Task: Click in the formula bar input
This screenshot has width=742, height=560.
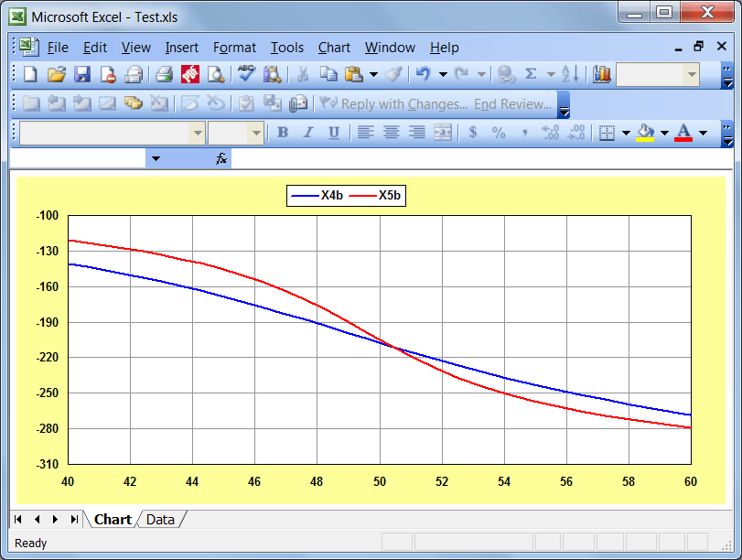Action: pos(482,158)
